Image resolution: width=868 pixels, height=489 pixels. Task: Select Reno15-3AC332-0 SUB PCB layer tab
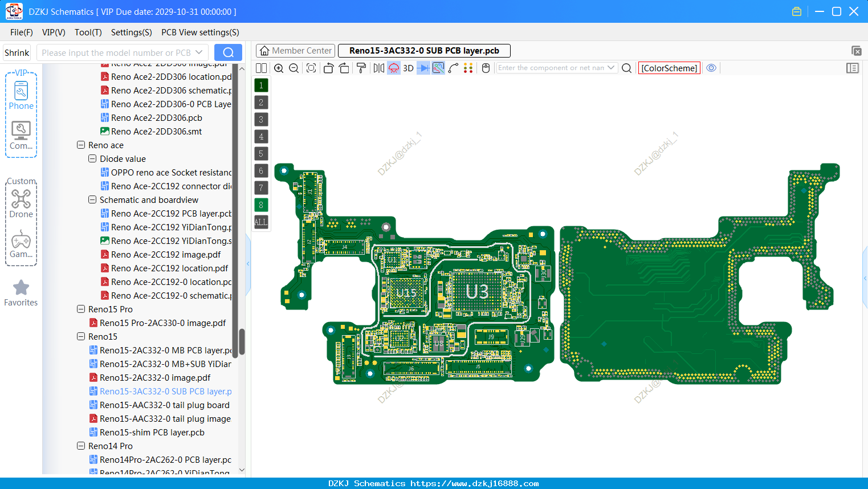(424, 51)
